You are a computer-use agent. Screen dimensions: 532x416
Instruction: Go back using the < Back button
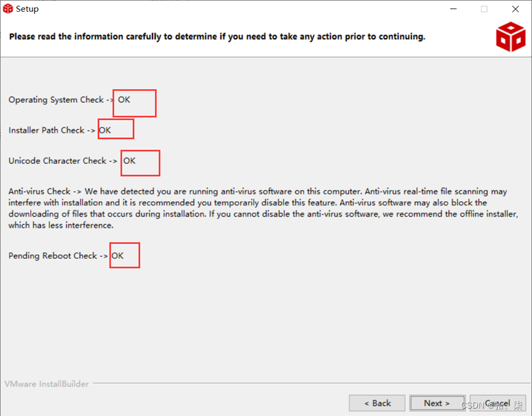[377, 403]
